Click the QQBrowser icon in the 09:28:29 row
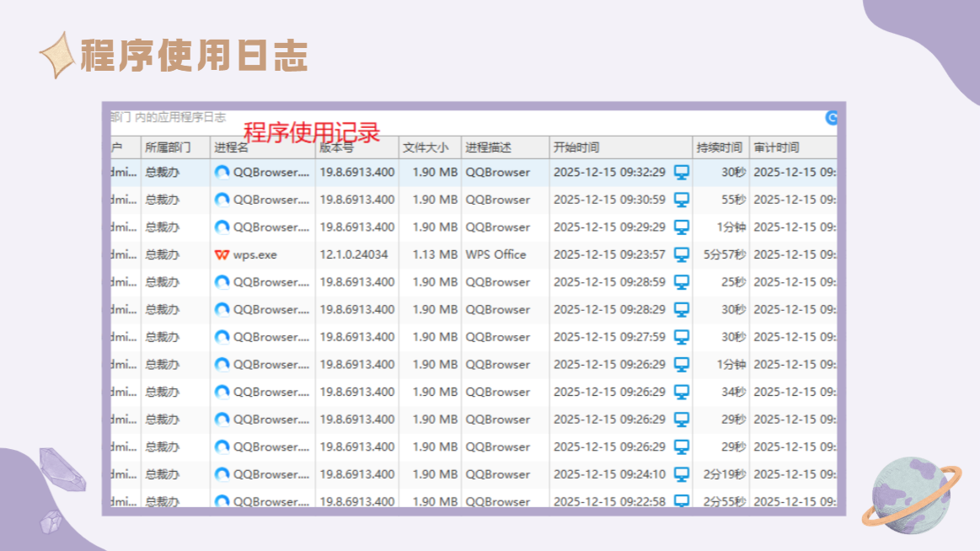 pyautogui.click(x=222, y=310)
